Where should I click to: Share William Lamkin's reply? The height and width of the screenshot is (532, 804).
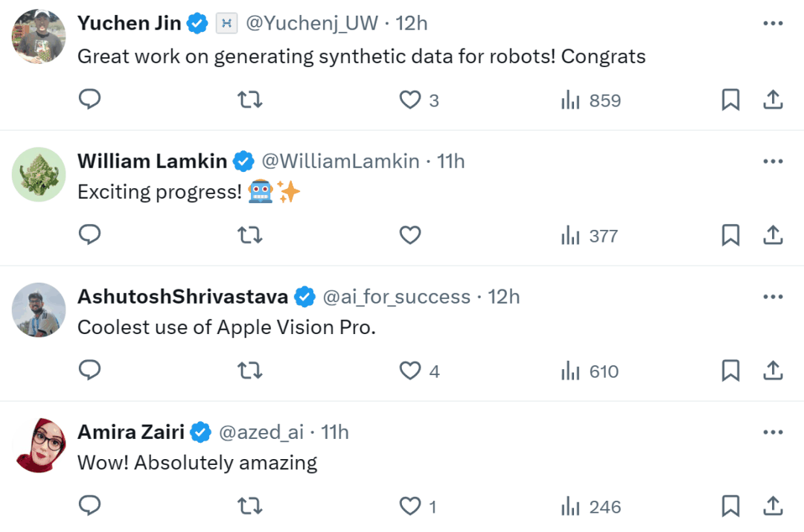click(x=774, y=235)
